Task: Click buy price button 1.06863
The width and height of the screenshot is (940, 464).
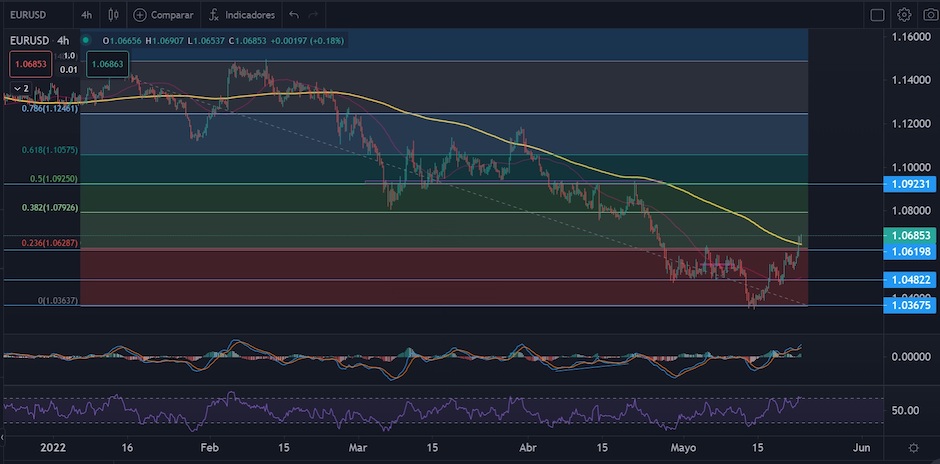Action: point(107,63)
